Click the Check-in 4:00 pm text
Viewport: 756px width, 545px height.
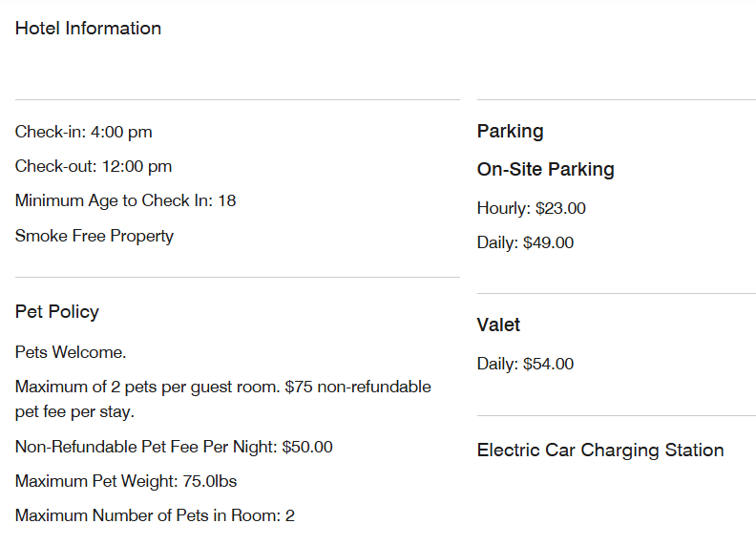pyautogui.click(x=84, y=132)
